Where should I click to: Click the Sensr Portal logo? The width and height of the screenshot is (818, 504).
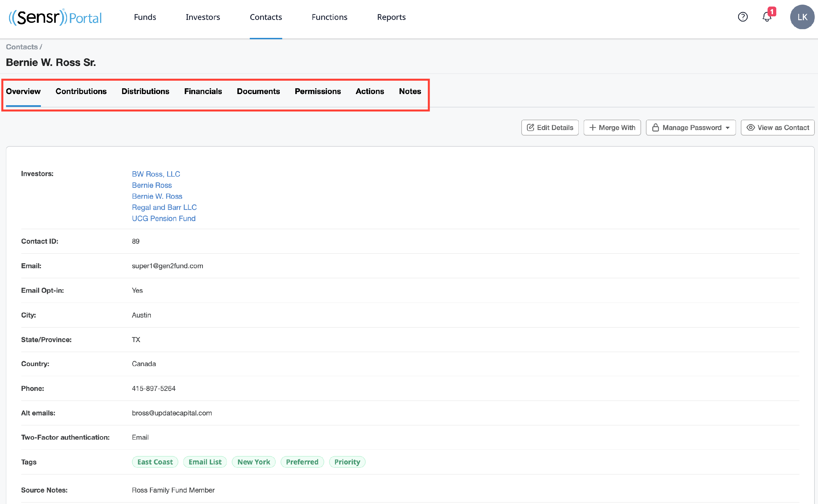pos(55,17)
